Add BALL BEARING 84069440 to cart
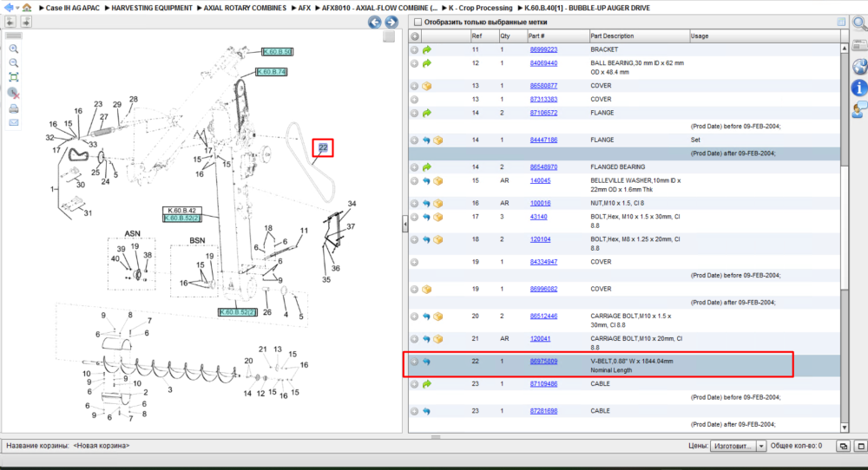868x470 pixels. click(415, 63)
